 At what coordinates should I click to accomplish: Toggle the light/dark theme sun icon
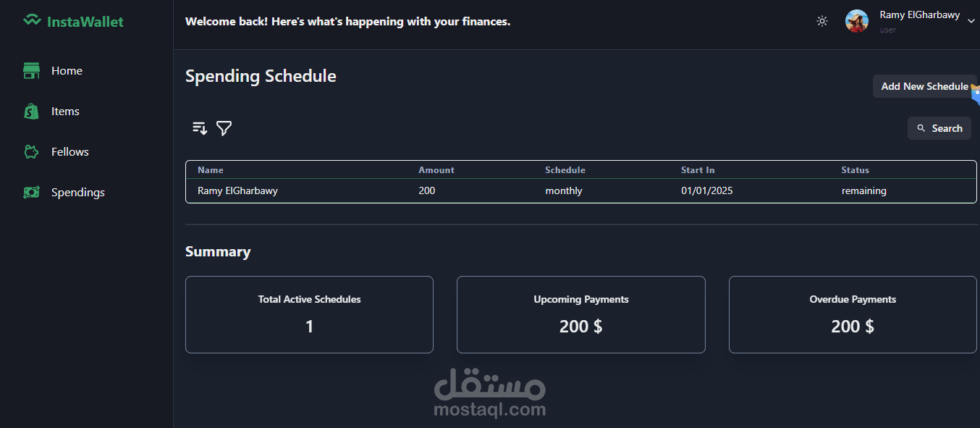pyautogui.click(x=822, y=21)
